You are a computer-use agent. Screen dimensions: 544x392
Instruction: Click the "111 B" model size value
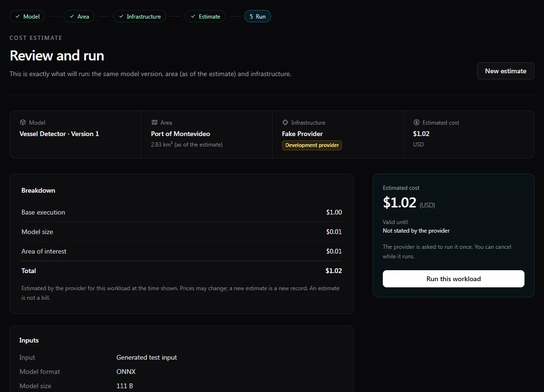pyautogui.click(x=125, y=386)
